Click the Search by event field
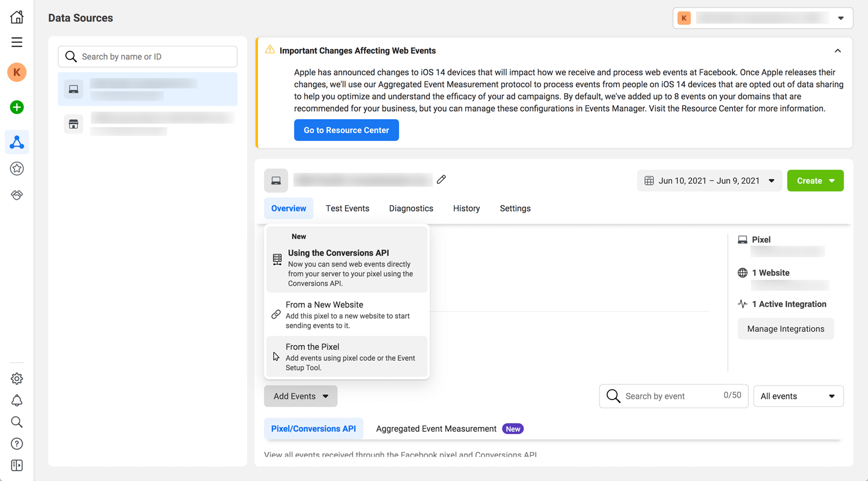 [x=674, y=396]
